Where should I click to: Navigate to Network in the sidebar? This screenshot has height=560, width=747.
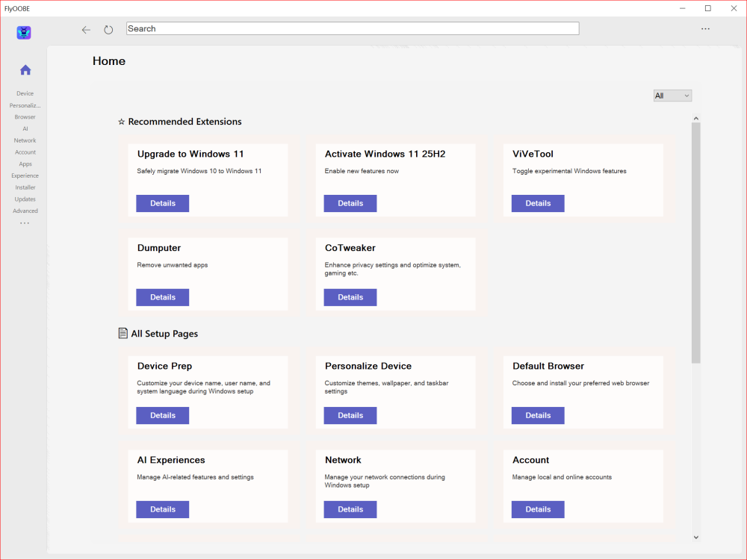point(25,140)
